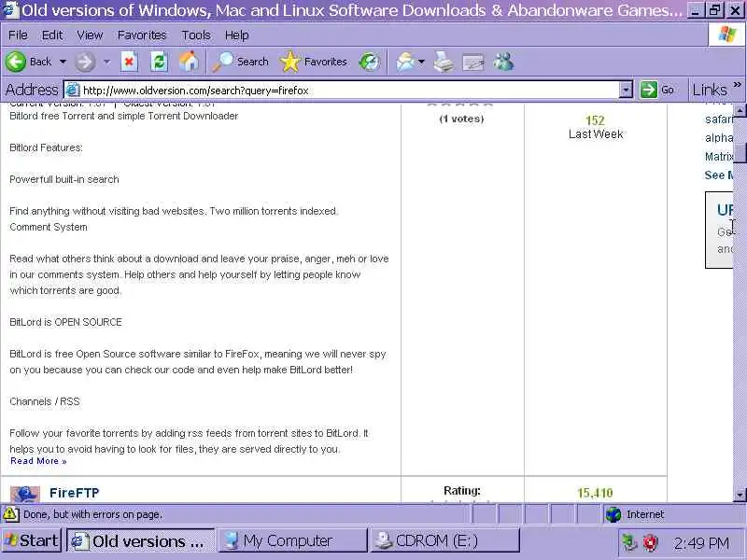Expand the Address bar dropdown list
This screenshot has width=747, height=560.
[626, 90]
